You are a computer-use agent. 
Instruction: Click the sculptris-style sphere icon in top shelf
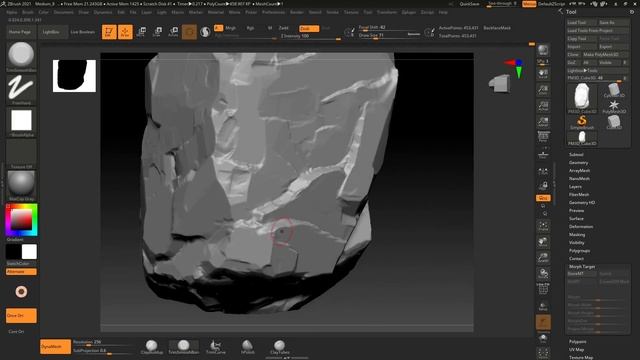tap(205, 32)
